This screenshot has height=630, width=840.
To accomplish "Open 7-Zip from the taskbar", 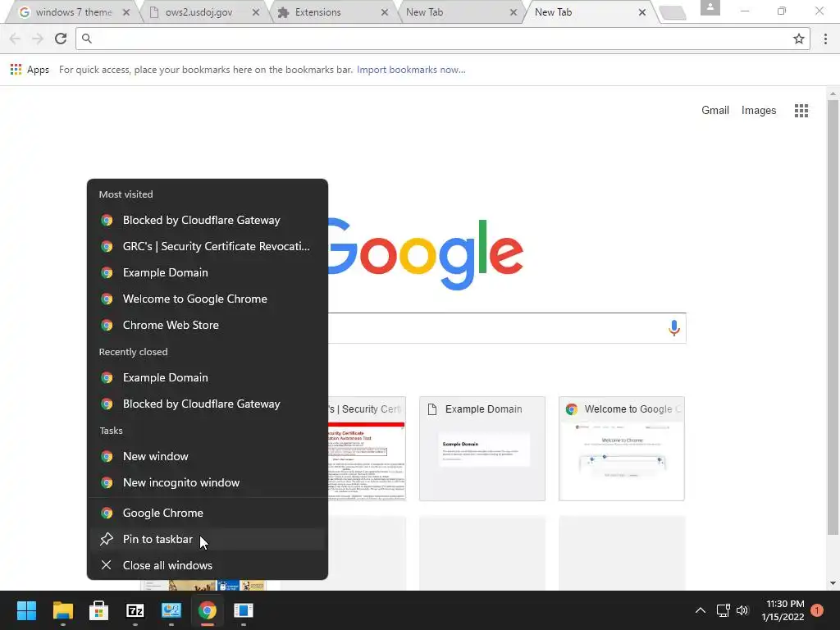I will click(x=135, y=610).
